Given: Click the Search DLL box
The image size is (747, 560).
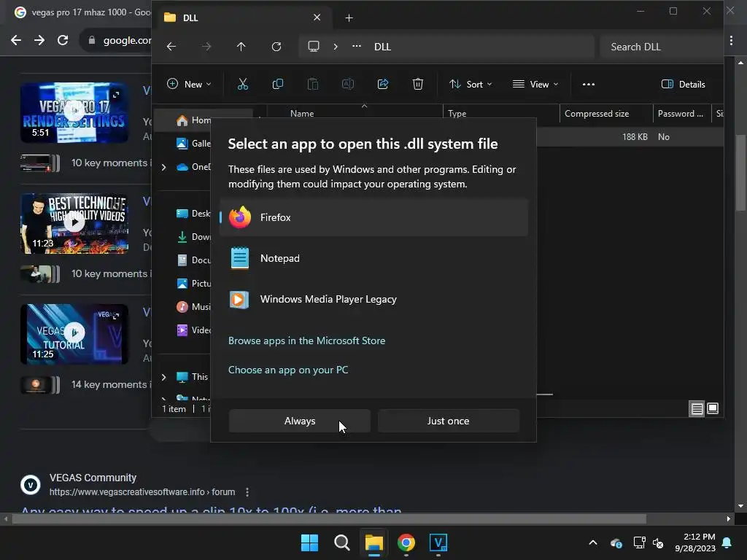Looking at the screenshot, I should pos(661,47).
